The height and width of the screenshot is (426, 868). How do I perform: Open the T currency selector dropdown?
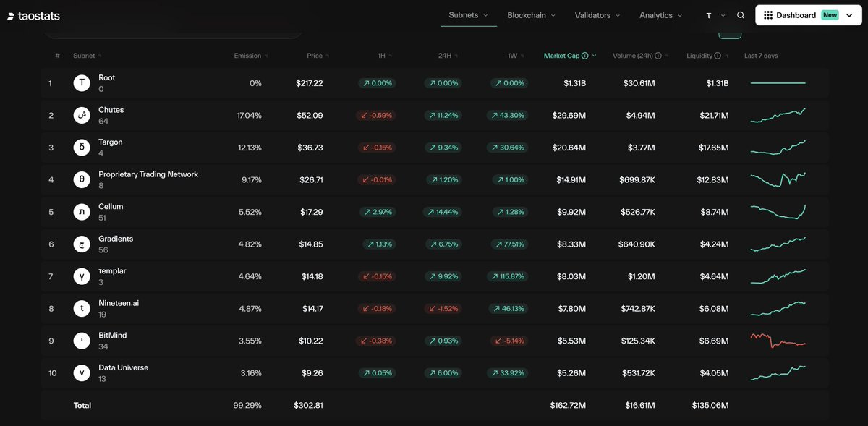click(x=715, y=15)
